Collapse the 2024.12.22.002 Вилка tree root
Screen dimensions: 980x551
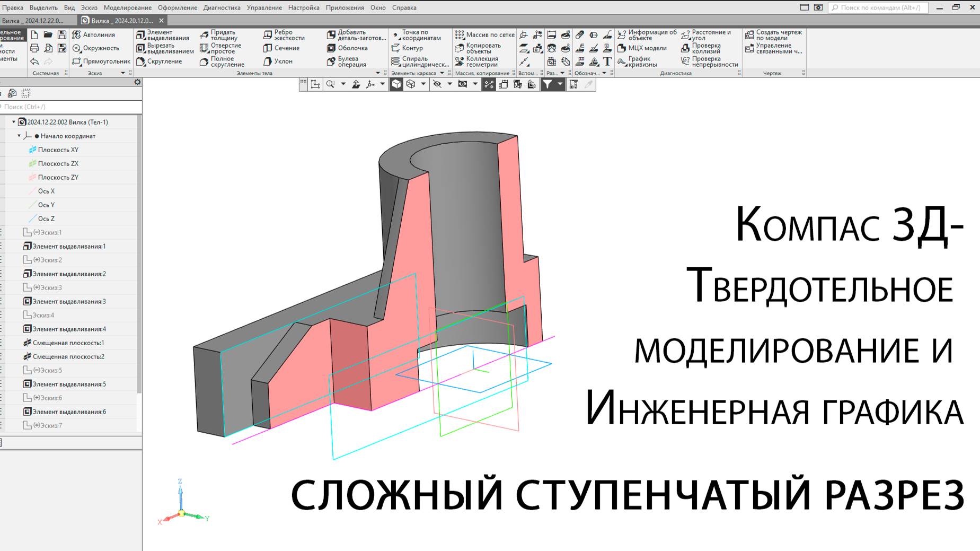(14, 122)
